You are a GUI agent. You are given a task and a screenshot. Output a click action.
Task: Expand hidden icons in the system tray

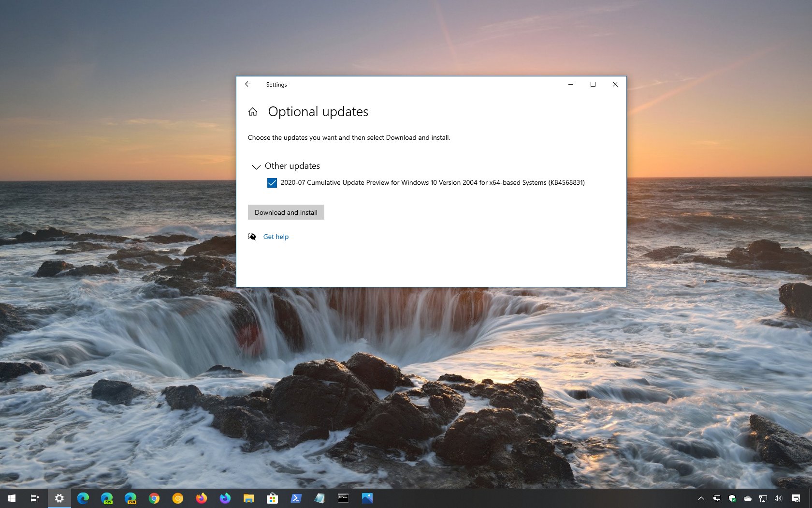(701, 498)
